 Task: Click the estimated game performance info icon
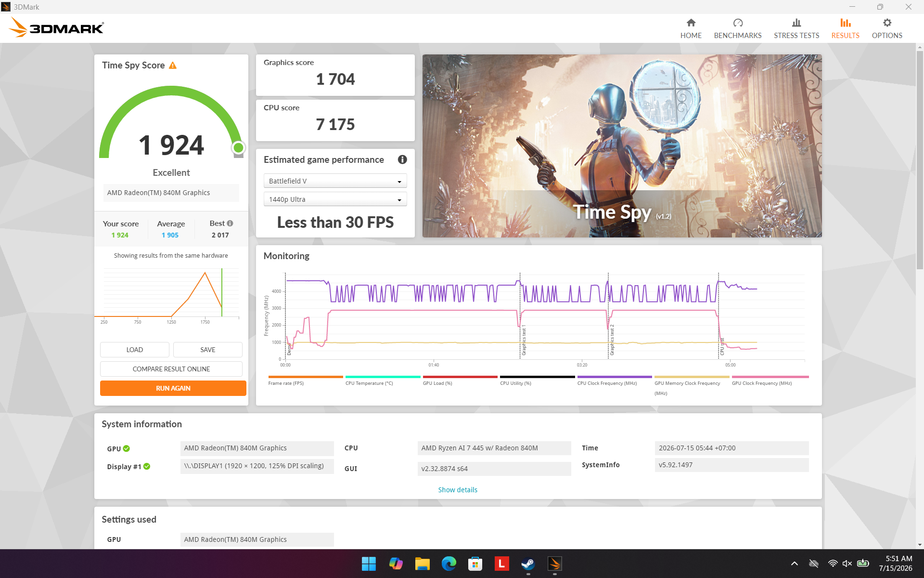[x=402, y=159]
